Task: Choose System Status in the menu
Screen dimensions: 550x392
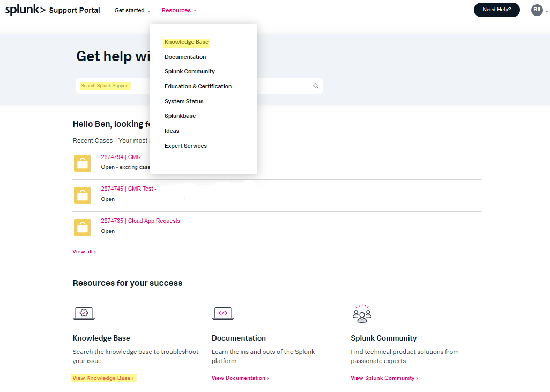Action: (183, 101)
